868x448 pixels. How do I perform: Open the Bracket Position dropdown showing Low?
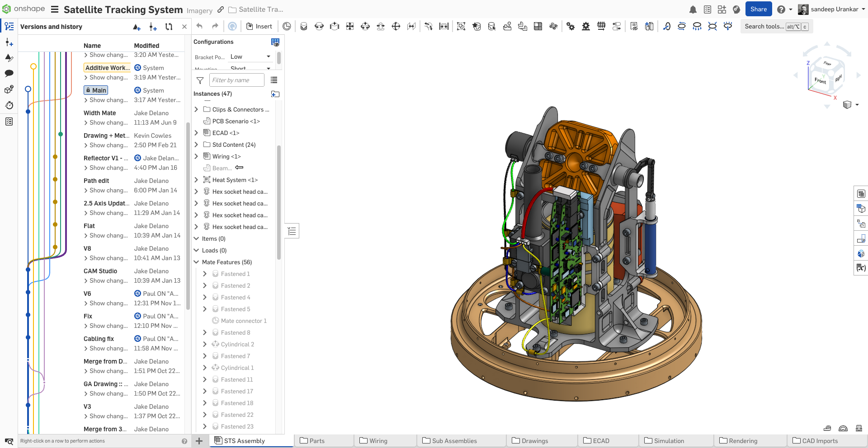pos(250,56)
